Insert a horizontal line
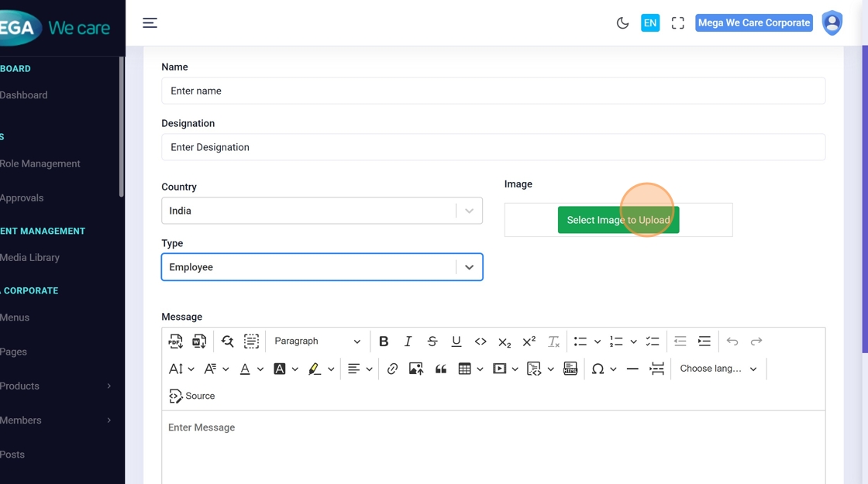The width and height of the screenshot is (868, 484). pyautogui.click(x=632, y=369)
